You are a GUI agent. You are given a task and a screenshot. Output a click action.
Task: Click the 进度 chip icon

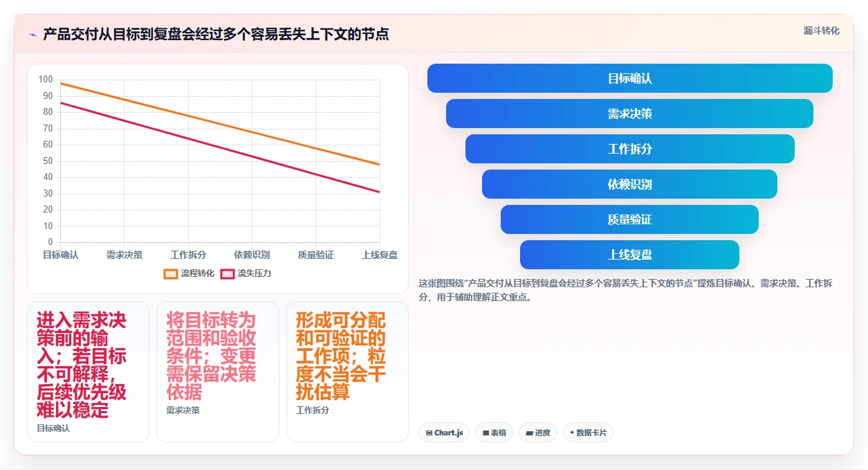click(529, 433)
